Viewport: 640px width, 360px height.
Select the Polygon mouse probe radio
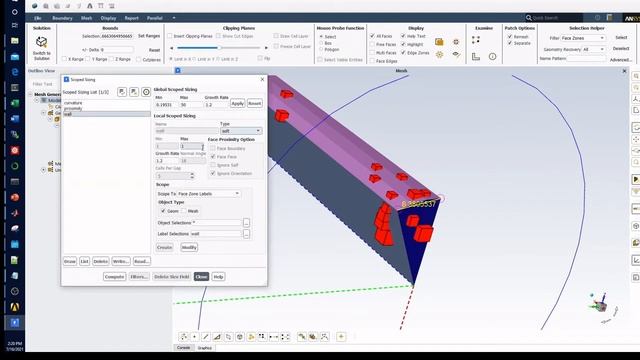[321, 49]
